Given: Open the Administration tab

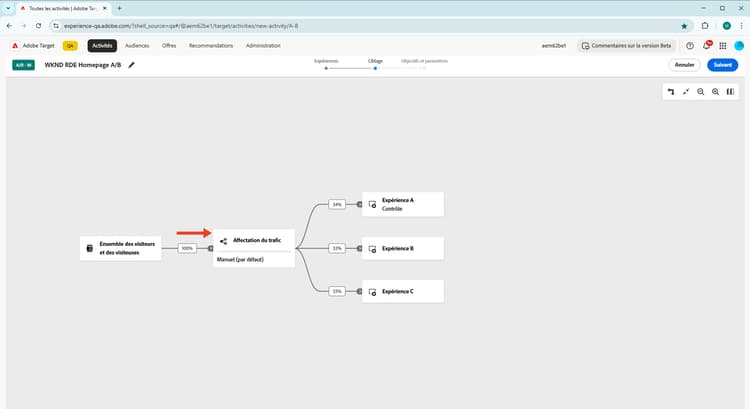Looking at the screenshot, I should [x=263, y=45].
